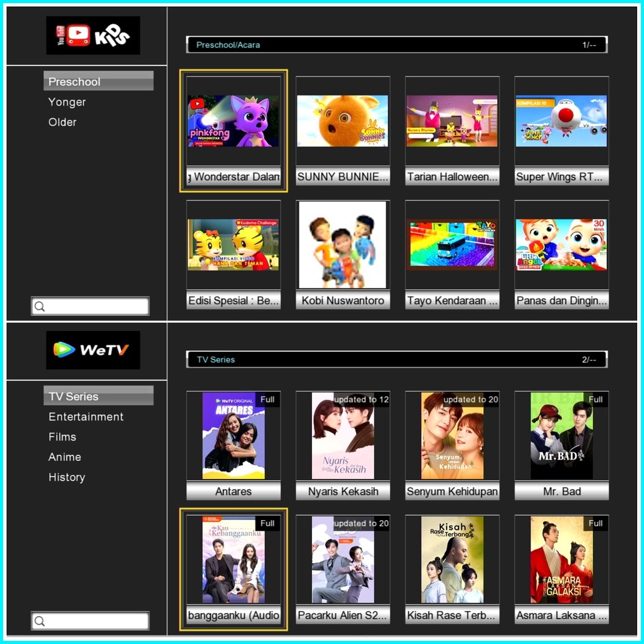Click the WeTV logo

93,350
